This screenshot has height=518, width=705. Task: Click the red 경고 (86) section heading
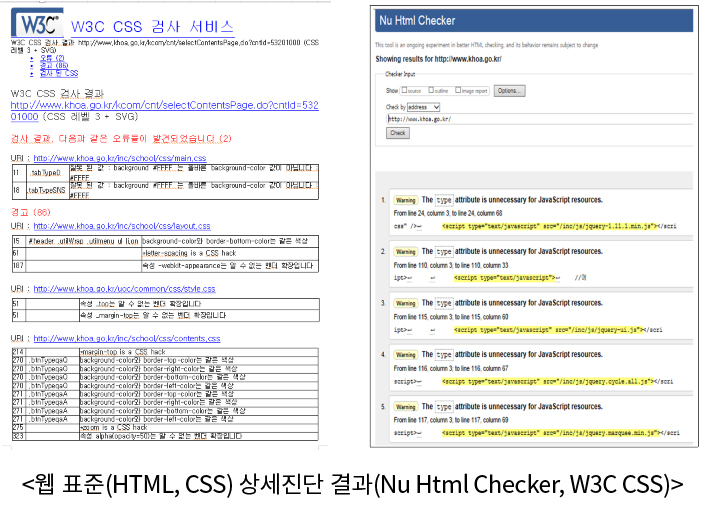coord(31,212)
